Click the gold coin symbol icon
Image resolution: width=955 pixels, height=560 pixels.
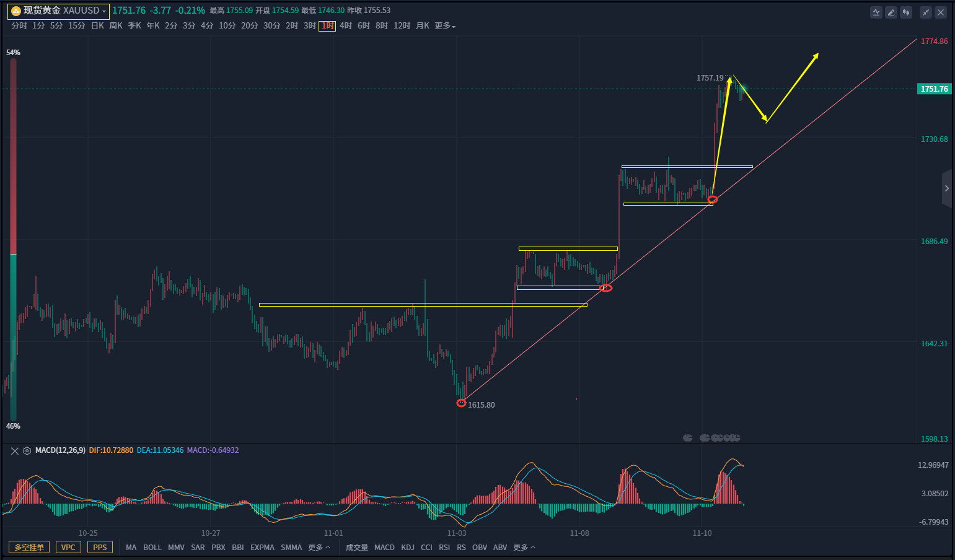coord(16,11)
